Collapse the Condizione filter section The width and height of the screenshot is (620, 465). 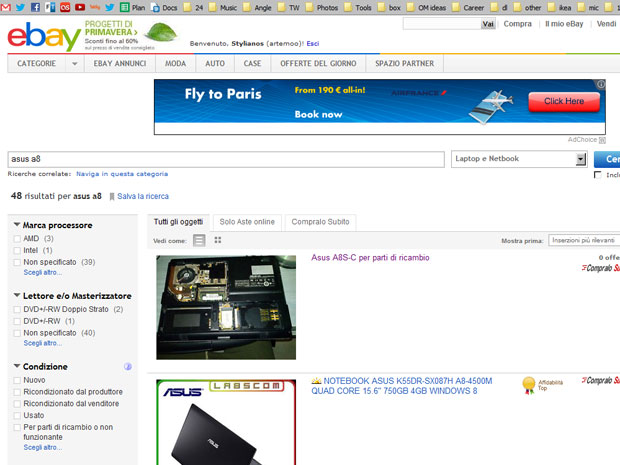pyautogui.click(x=17, y=366)
